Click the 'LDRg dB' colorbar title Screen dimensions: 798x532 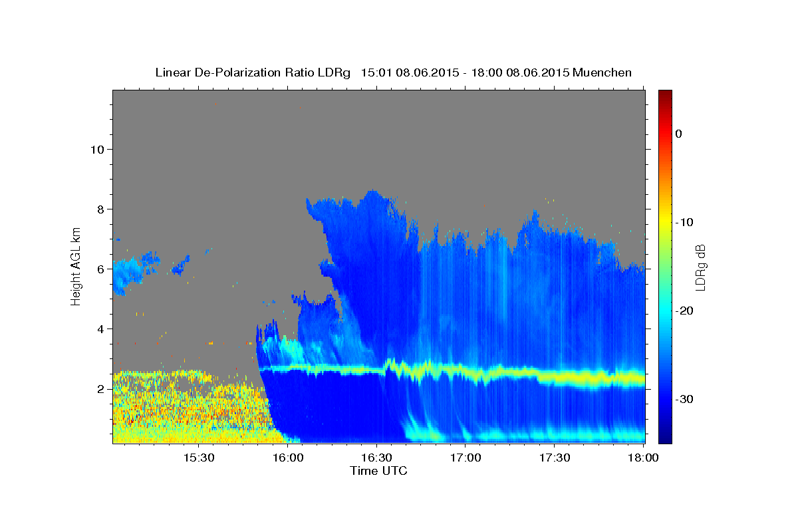pyautogui.click(x=700, y=267)
